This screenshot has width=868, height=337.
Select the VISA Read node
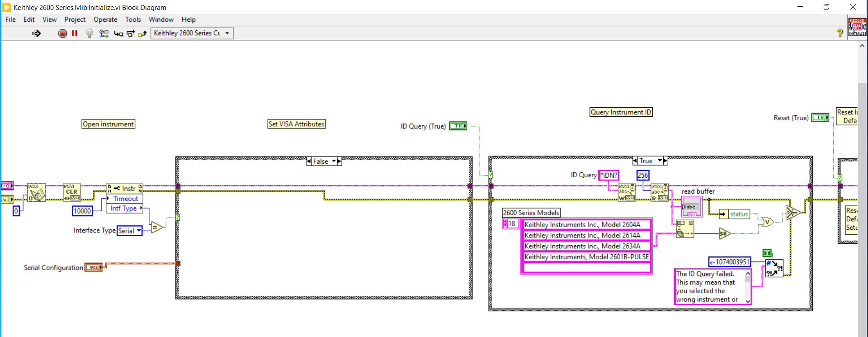point(660,192)
